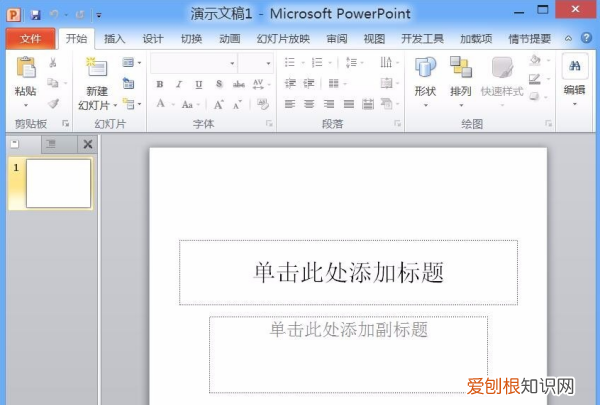
Task: Click the Numbering list icon
Action: pos(317,62)
